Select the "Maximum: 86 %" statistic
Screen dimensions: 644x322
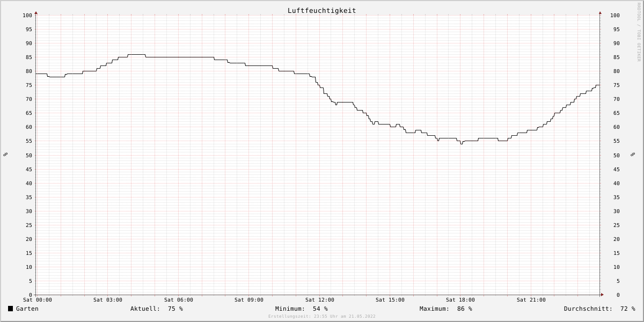[446, 309]
